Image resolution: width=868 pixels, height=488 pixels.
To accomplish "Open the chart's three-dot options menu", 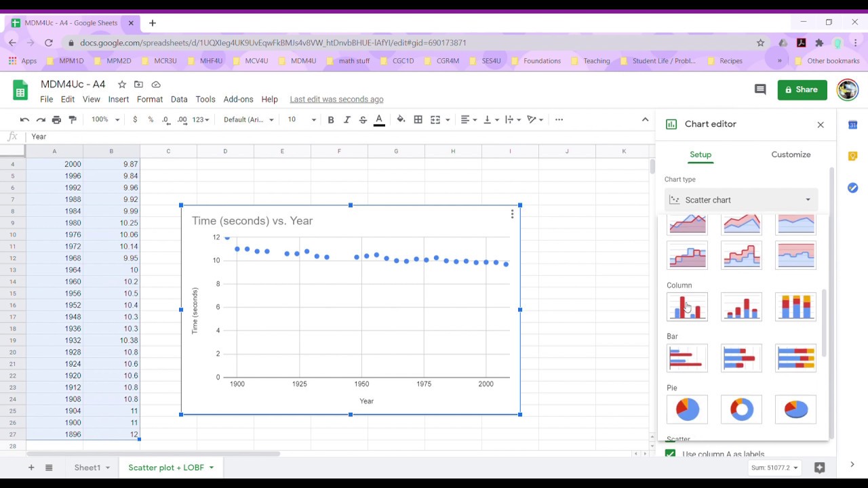I will (512, 214).
